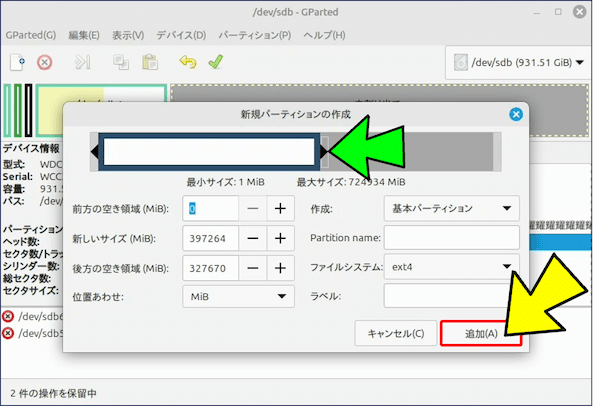This screenshot has width=600, height=406.
Task: Click the undo last operation icon
Action: coord(188,62)
